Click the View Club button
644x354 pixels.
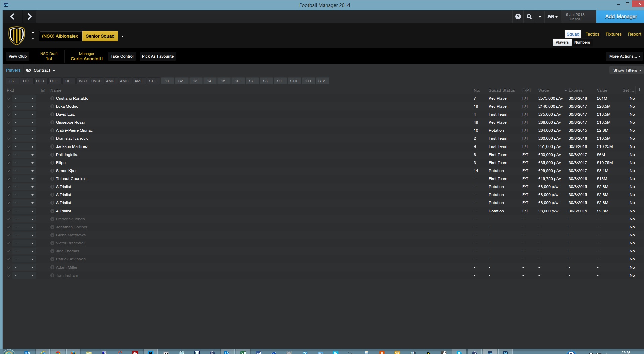click(x=18, y=56)
